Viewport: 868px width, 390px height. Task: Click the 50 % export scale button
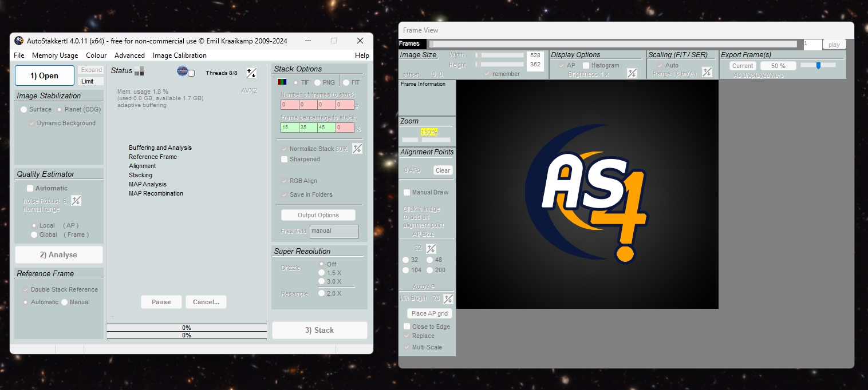tap(778, 66)
